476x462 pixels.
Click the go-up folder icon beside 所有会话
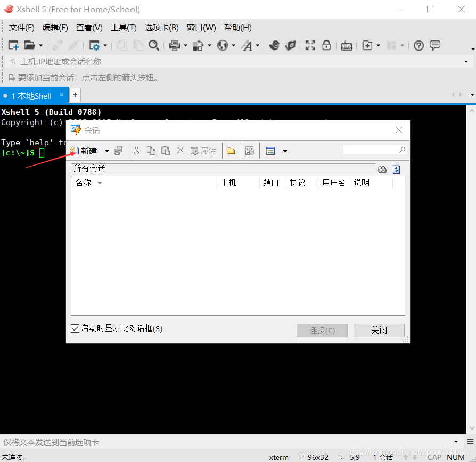pyautogui.click(x=382, y=169)
